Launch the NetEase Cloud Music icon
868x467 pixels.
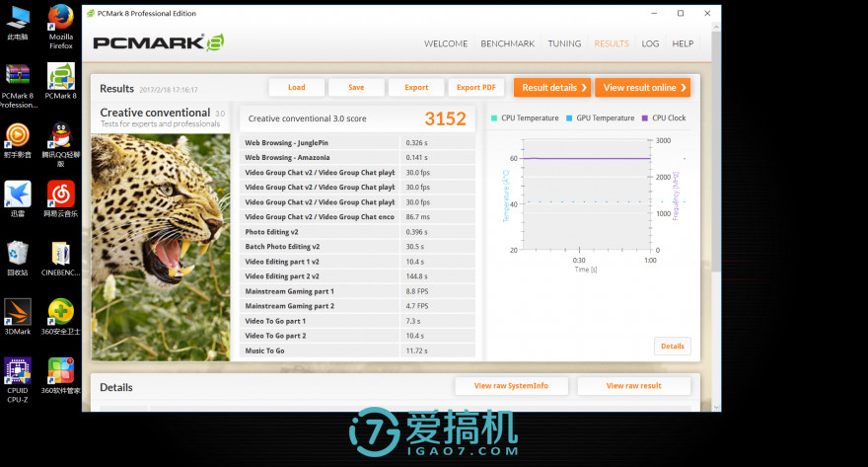(x=61, y=198)
